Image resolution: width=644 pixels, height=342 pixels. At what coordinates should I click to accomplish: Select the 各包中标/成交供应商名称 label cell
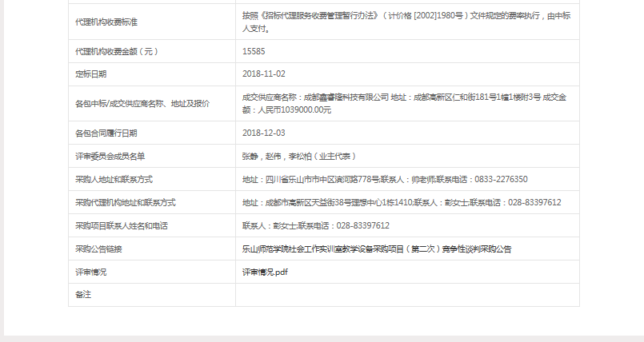click(x=142, y=103)
